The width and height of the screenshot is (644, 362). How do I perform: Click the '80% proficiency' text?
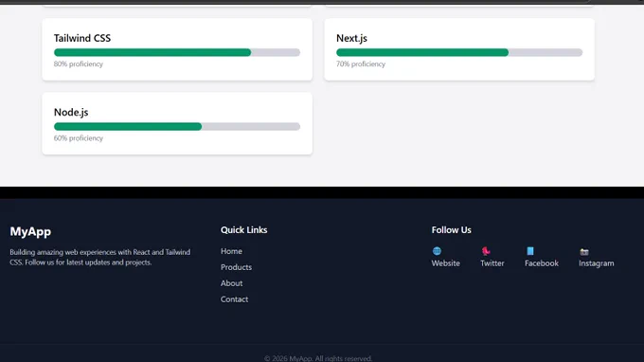click(x=79, y=64)
